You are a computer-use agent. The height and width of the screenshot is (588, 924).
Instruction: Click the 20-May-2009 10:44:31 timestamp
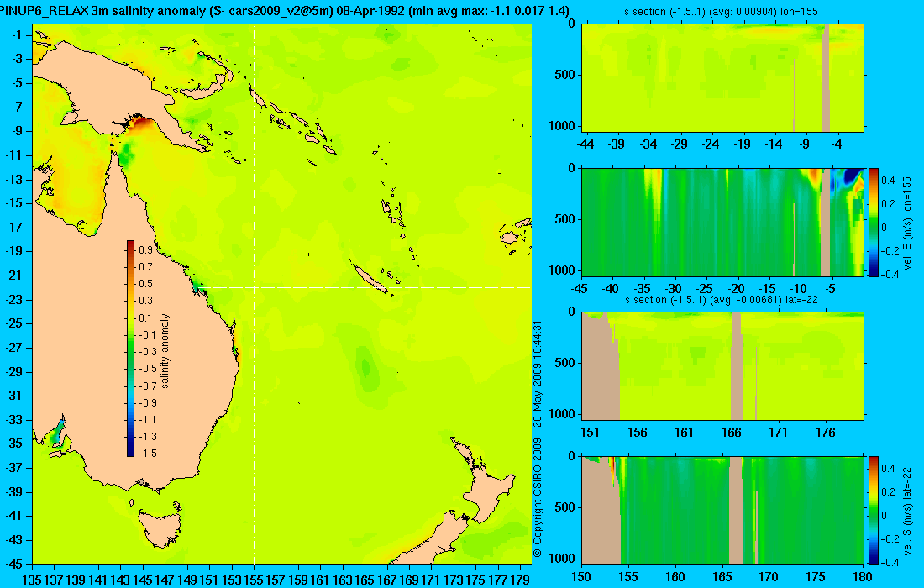[x=537, y=373]
